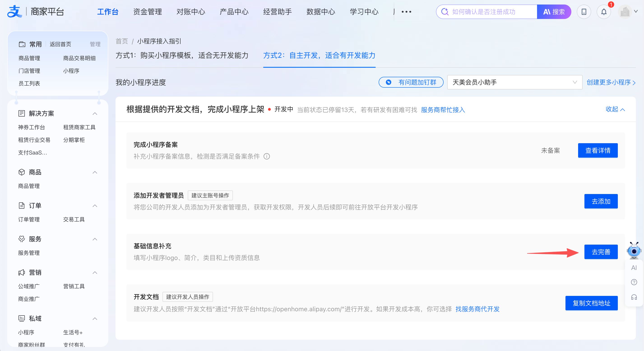Click 去添加 for developer admin
The width and height of the screenshot is (644, 351).
[x=601, y=201]
